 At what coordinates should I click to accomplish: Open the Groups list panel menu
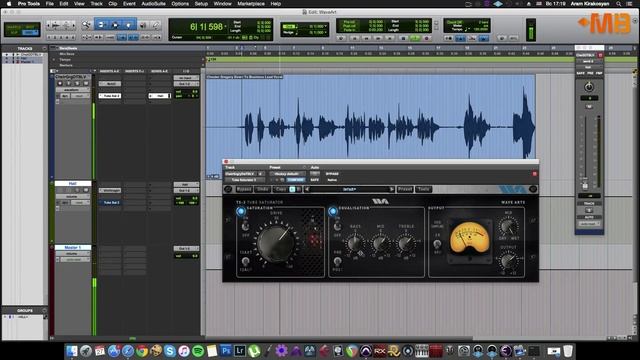pos(44,311)
